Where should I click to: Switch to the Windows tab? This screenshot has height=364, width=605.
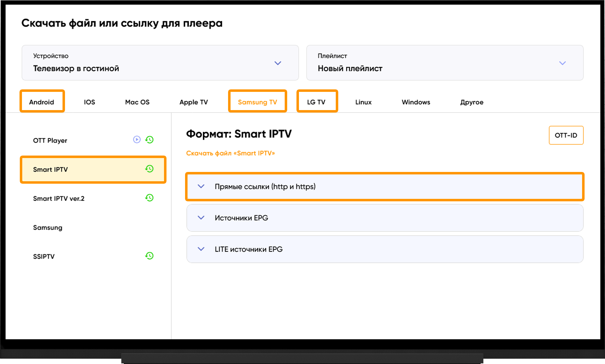[x=416, y=102]
